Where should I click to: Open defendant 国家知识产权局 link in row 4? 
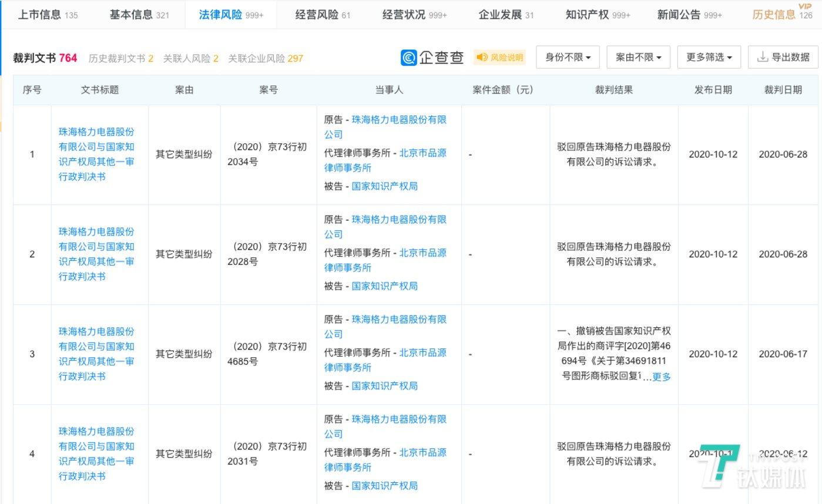click(x=385, y=486)
